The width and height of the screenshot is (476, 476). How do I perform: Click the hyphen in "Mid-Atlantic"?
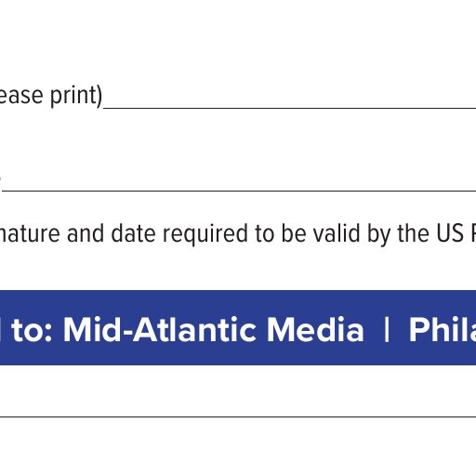tap(127, 333)
